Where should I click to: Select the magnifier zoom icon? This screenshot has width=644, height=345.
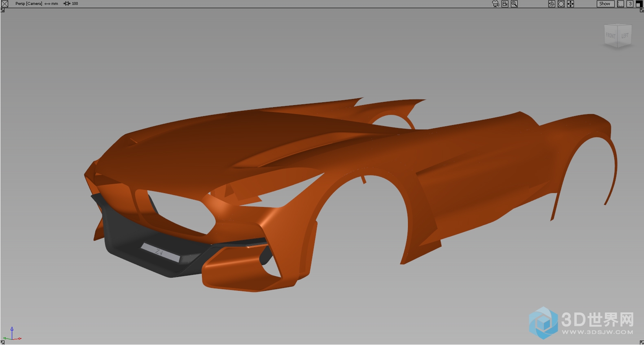pos(514,4)
